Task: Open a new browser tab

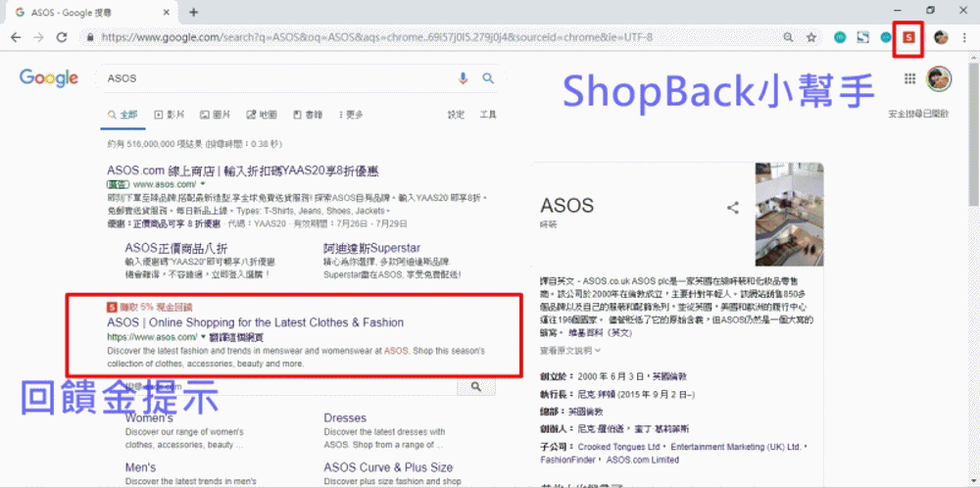Action: click(x=194, y=12)
